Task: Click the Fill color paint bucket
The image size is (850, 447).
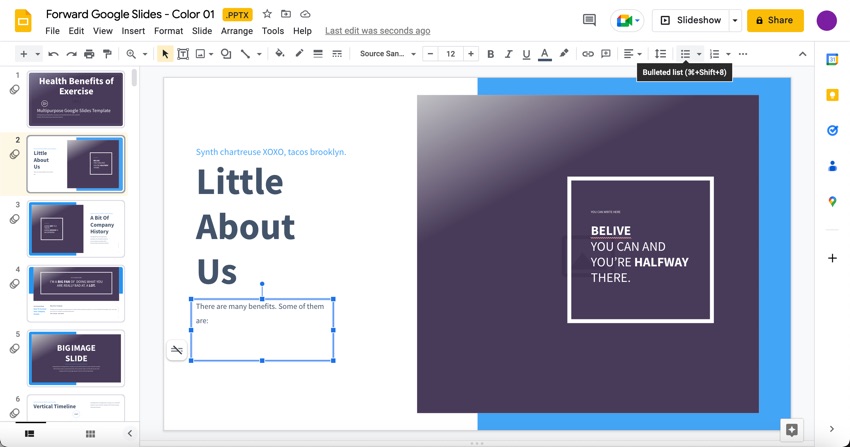Action: (280, 53)
